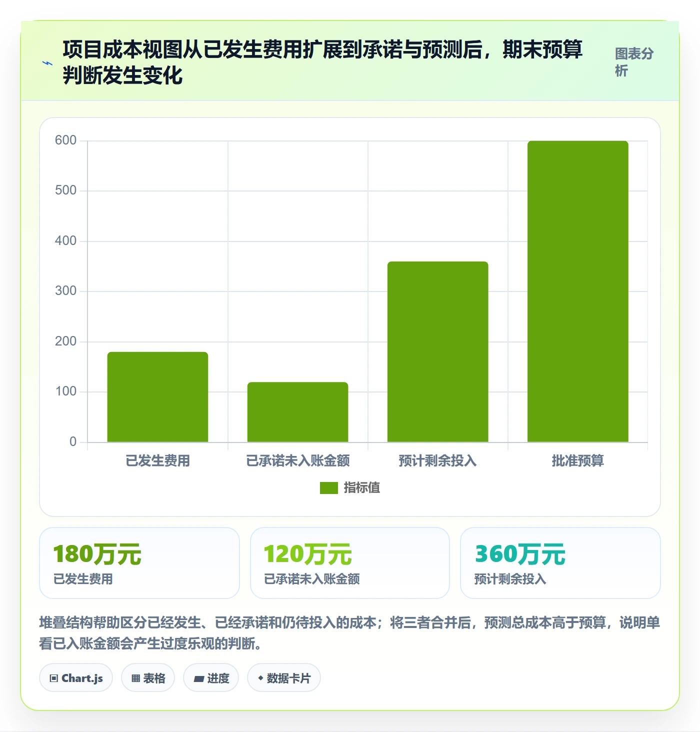The image size is (700, 732).
Task: Click the 预计剩余投入 caption under 360万元
Action: [510, 579]
